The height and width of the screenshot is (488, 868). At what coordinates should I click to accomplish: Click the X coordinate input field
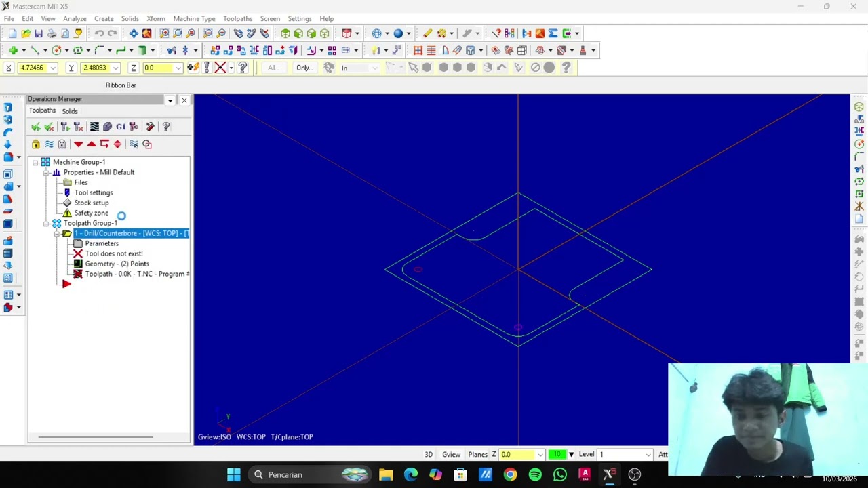tap(33, 68)
